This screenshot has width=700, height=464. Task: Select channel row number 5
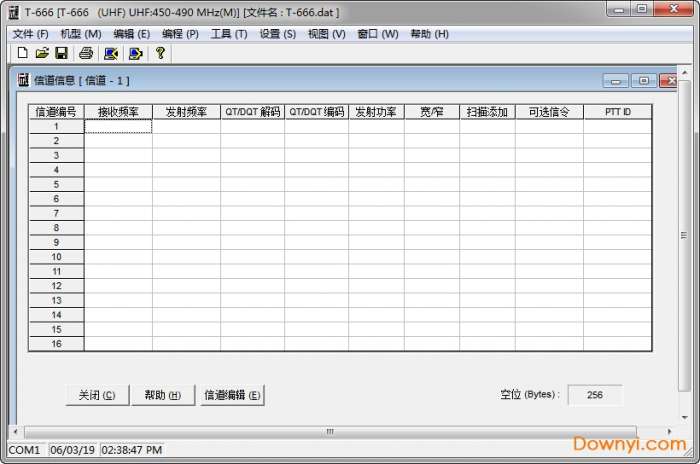point(56,184)
